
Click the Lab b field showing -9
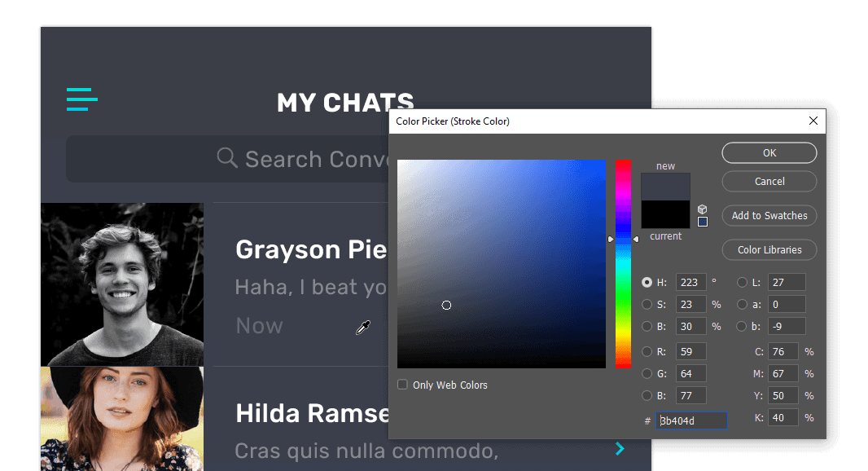787,327
